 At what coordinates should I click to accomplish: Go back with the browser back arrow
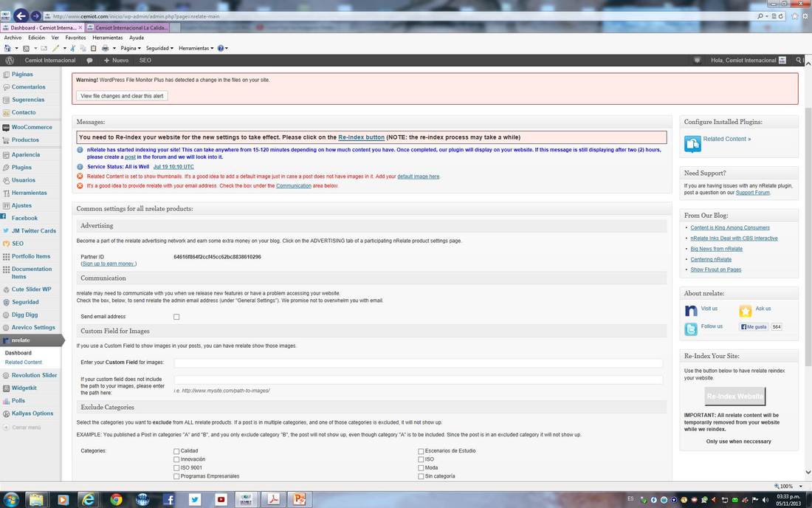coord(21,16)
